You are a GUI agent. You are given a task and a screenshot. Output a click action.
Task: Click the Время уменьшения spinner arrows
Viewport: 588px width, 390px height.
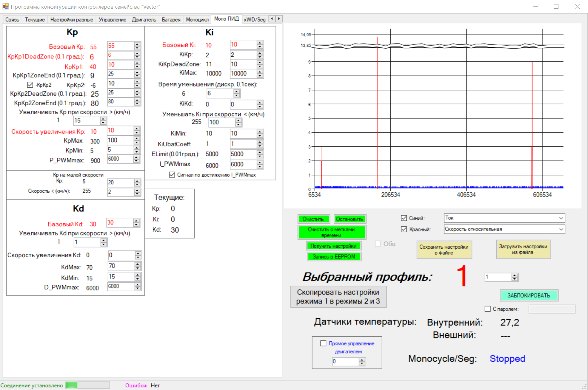pos(237,93)
